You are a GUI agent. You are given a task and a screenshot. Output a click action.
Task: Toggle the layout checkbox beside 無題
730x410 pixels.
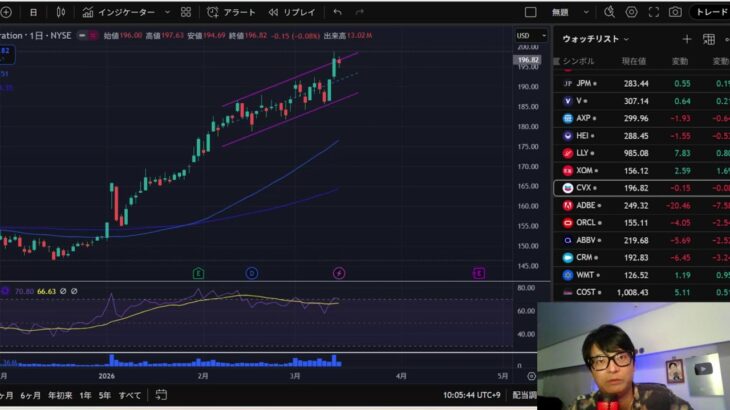click(531, 12)
